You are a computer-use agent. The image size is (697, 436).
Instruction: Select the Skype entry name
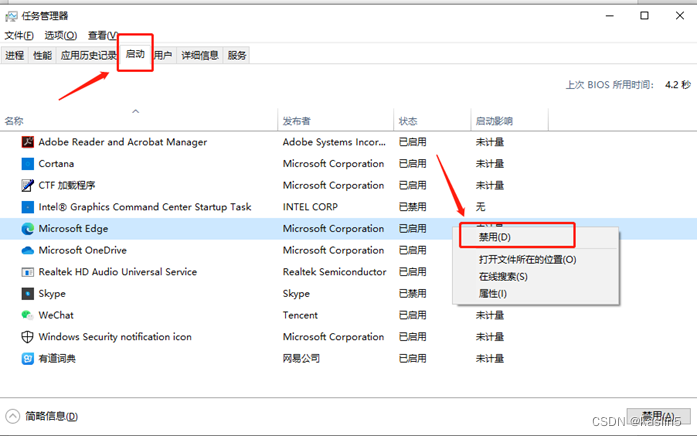(52, 293)
